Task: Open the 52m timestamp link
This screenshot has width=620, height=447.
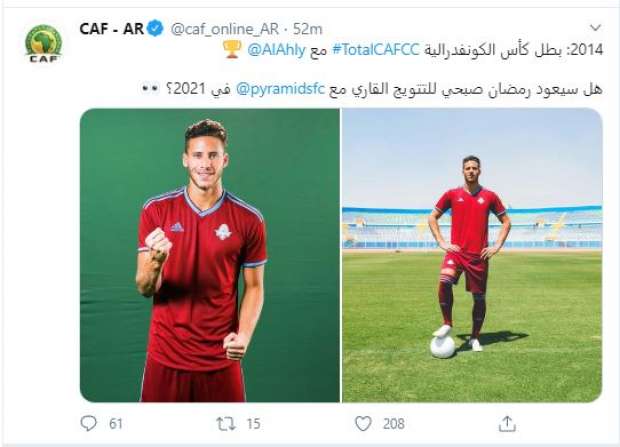Action: tap(308, 29)
